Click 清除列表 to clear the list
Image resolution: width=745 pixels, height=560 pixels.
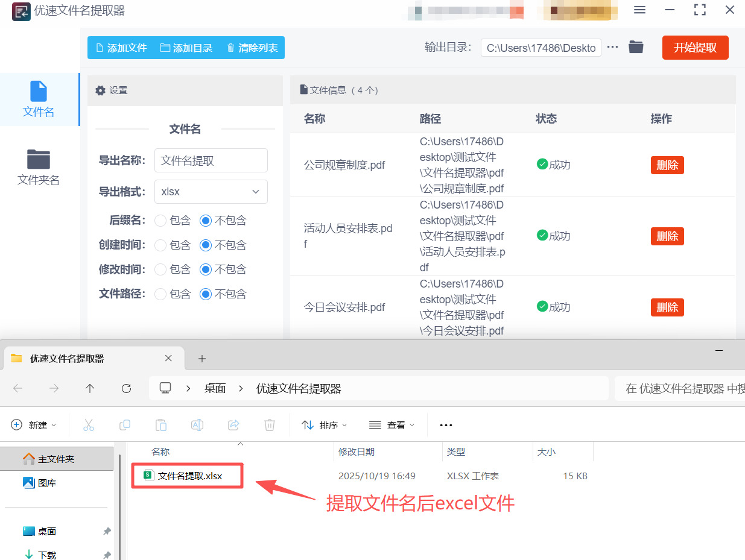click(252, 48)
